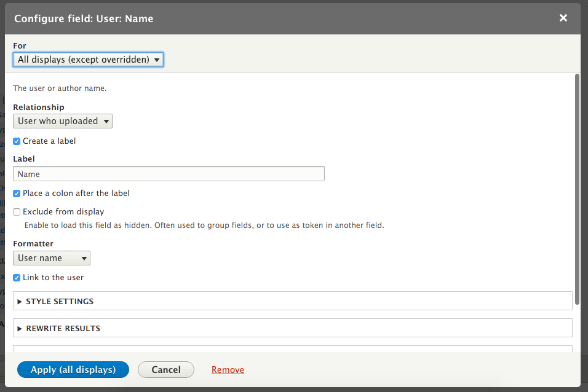Image resolution: width=588 pixels, height=392 pixels.
Task: Click the Style Settings disclosure triangle
Action: pos(20,302)
